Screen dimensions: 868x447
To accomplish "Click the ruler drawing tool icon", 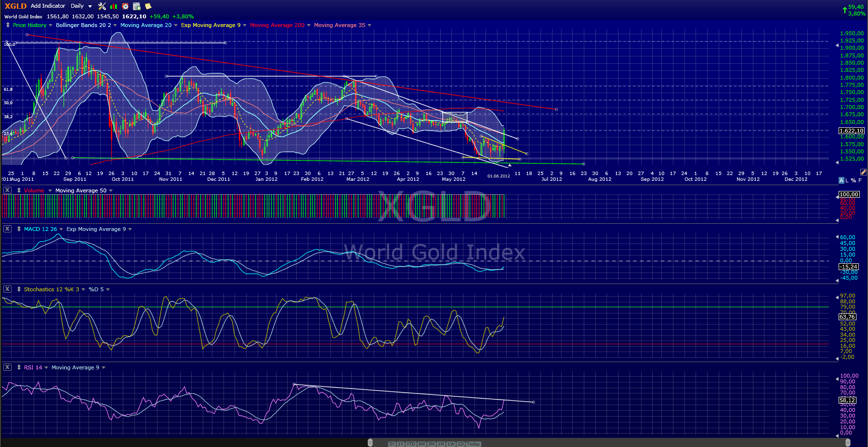I will point(863,172).
